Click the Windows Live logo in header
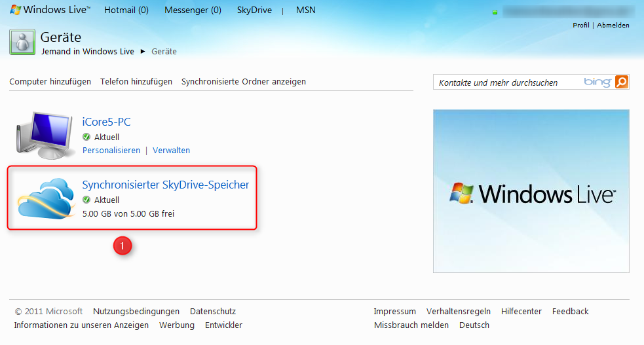This screenshot has height=345, width=644. pos(50,10)
